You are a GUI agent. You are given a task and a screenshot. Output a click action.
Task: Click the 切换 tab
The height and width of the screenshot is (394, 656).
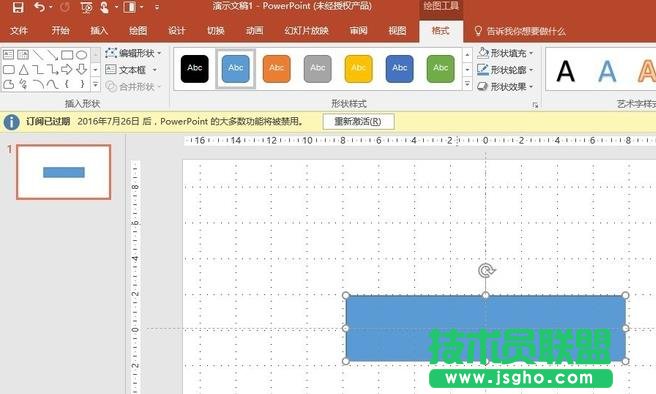216,31
